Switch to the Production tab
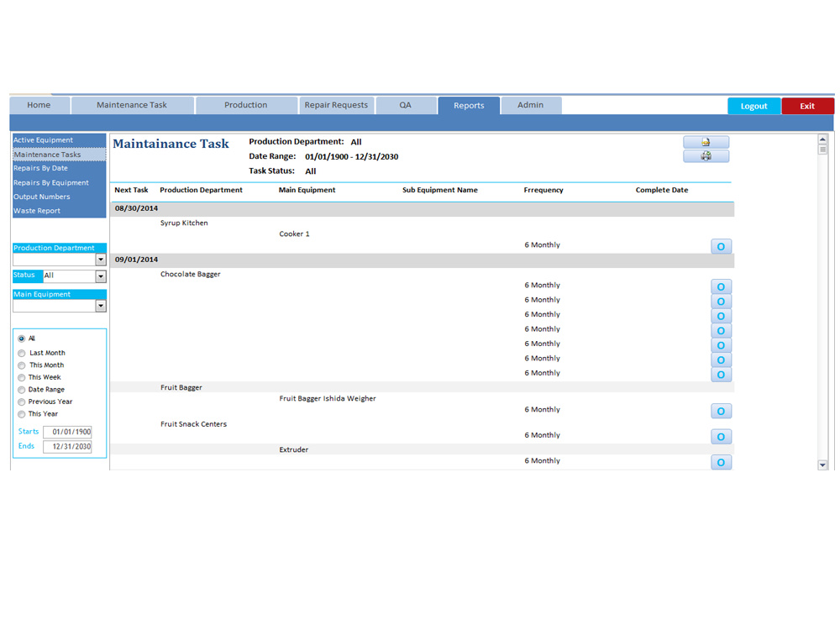Image resolution: width=840 pixels, height=630 pixels. pyautogui.click(x=246, y=105)
